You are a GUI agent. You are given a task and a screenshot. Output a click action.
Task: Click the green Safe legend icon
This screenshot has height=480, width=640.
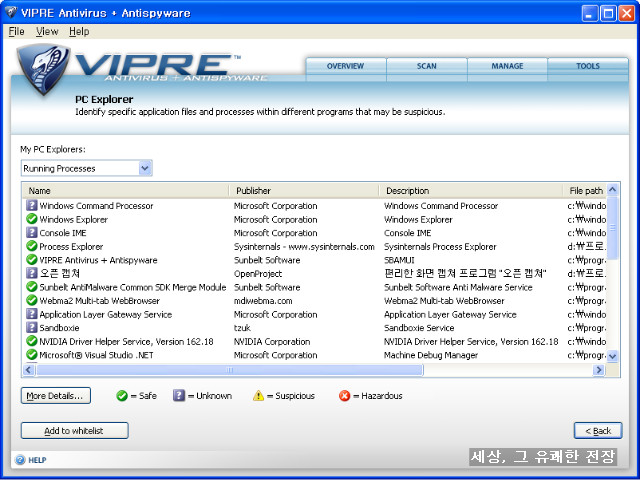coord(122,396)
